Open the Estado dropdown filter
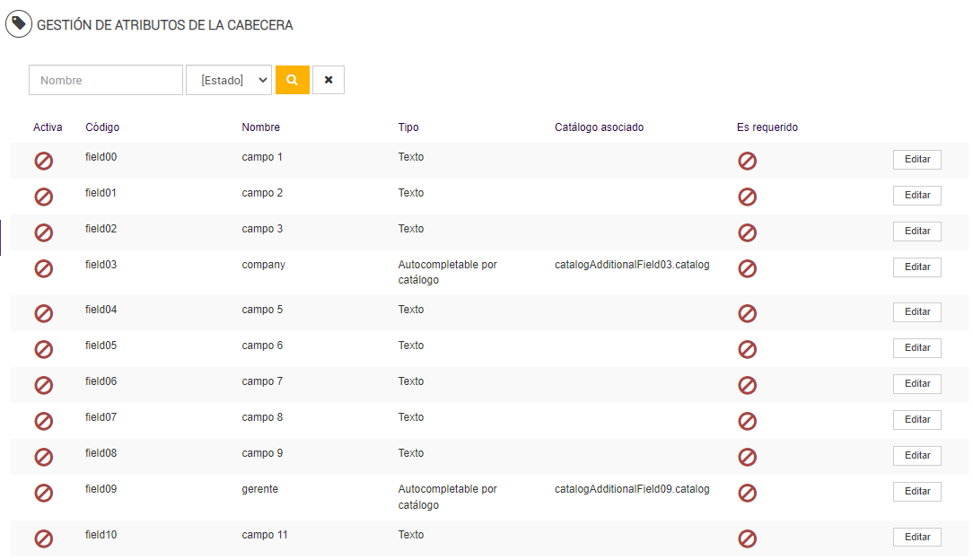Image resolution: width=973 pixels, height=560 pixels. coord(229,80)
